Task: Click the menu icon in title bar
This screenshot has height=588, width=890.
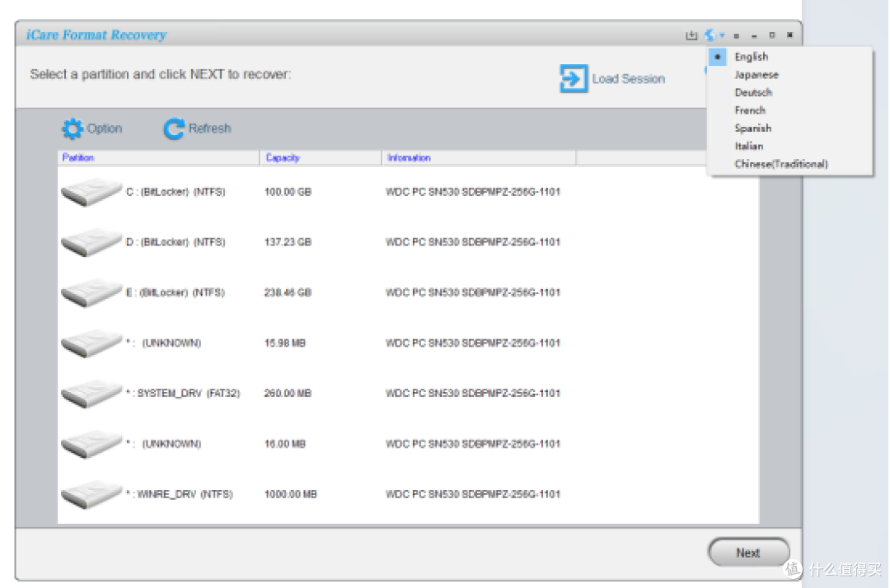Action: point(736,35)
